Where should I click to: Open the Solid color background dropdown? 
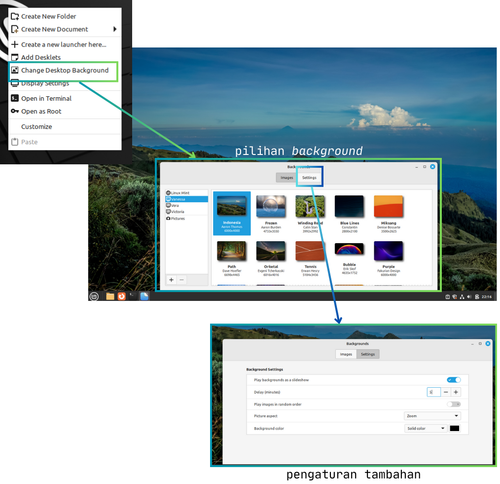point(425,428)
